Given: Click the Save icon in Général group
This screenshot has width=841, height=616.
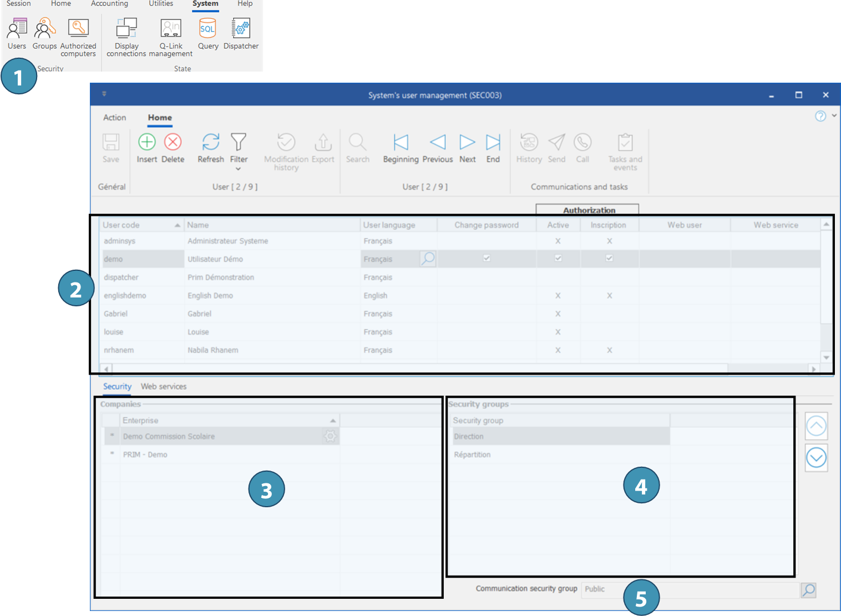Looking at the screenshot, I should coord(111,142).
